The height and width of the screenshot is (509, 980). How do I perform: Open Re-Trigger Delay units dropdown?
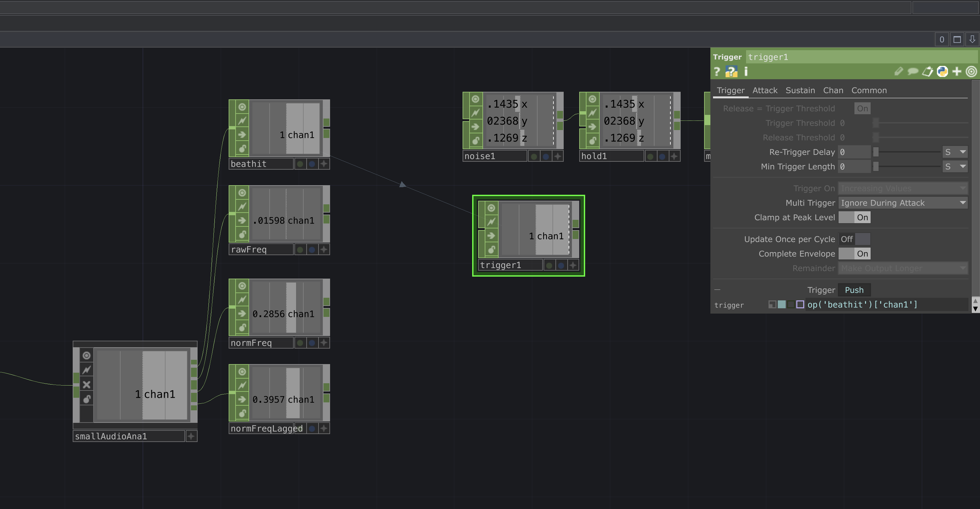pos(955,152)
